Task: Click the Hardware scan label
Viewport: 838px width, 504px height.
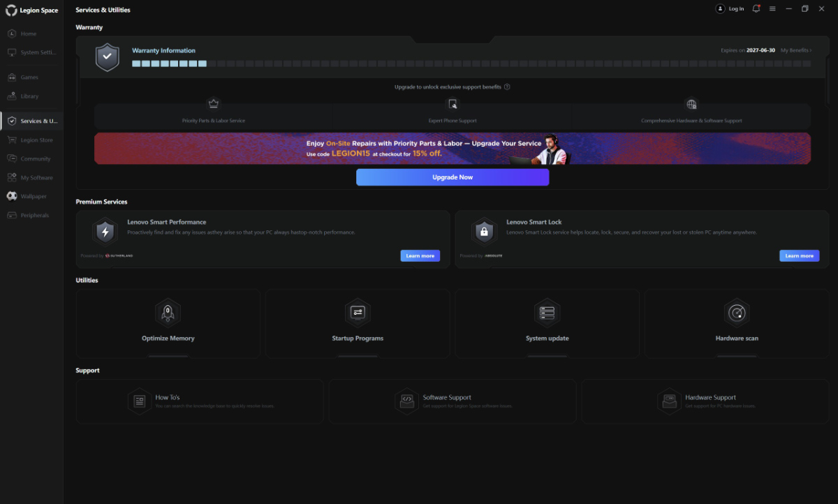Action: click(x=737, y=339)
